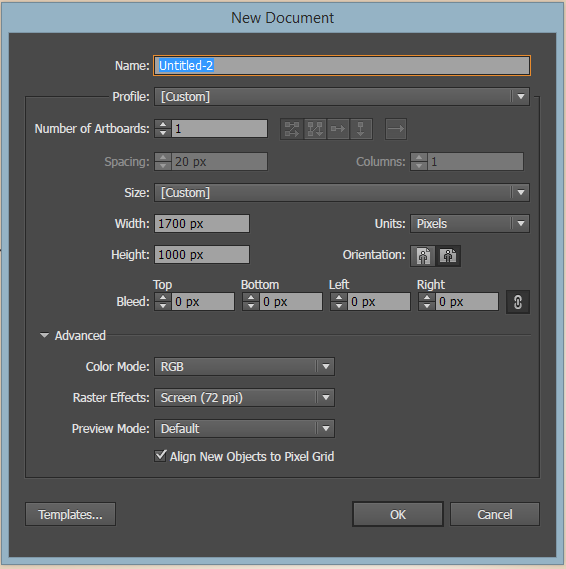Select Grid by Column artboard layout icon
This screenshot has height=569, width=566.
click(315, 129)
